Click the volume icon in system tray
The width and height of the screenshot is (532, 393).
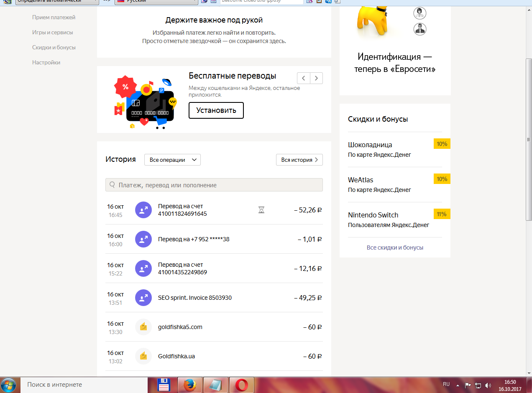tap(488, 385)
